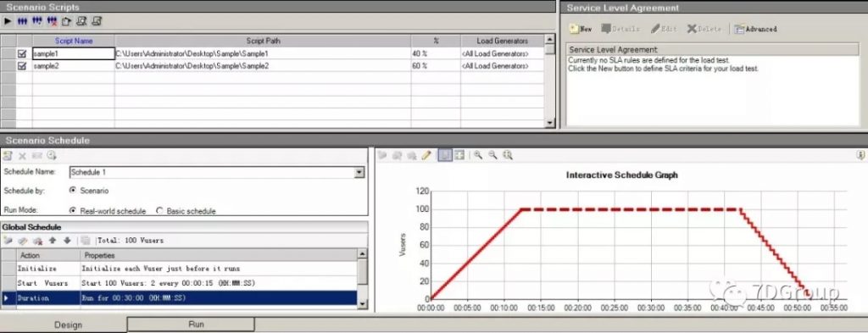868x333 pixels.
Task: Switch to the Design tab
Action: [x=68, y=325]
